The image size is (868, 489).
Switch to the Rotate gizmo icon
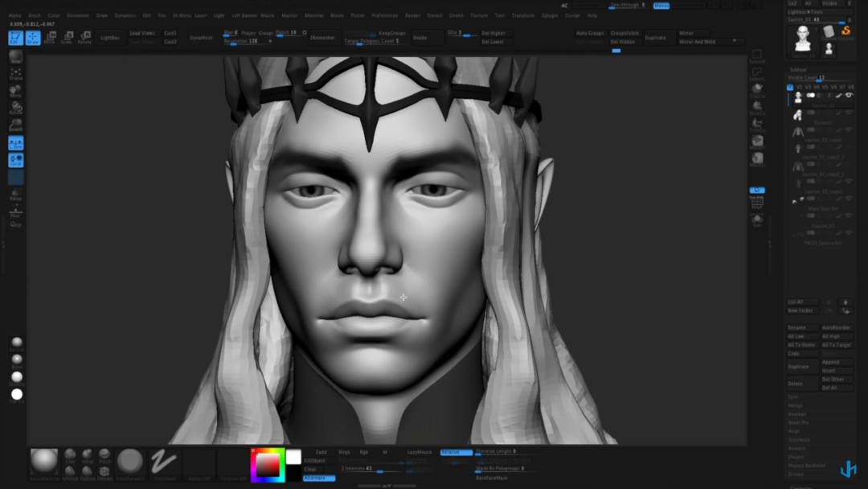84,38
